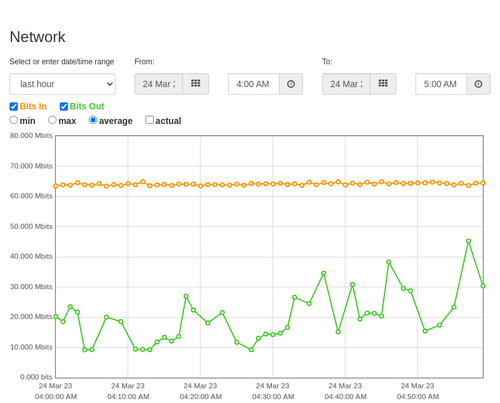Click the 50.000 Mbits axis label
Viewport: 500px width, 403px height.
(31, 226)
